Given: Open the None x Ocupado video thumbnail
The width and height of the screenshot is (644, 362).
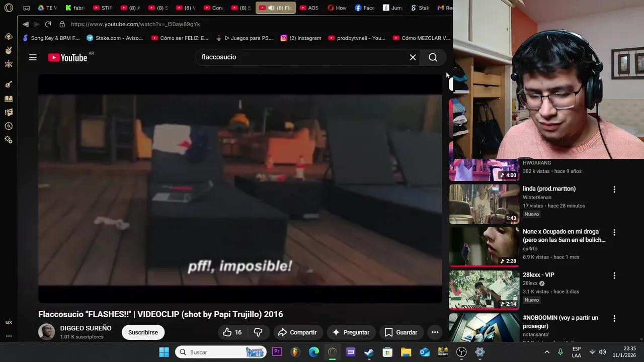Looking at the screenshot, I should 484,246.
